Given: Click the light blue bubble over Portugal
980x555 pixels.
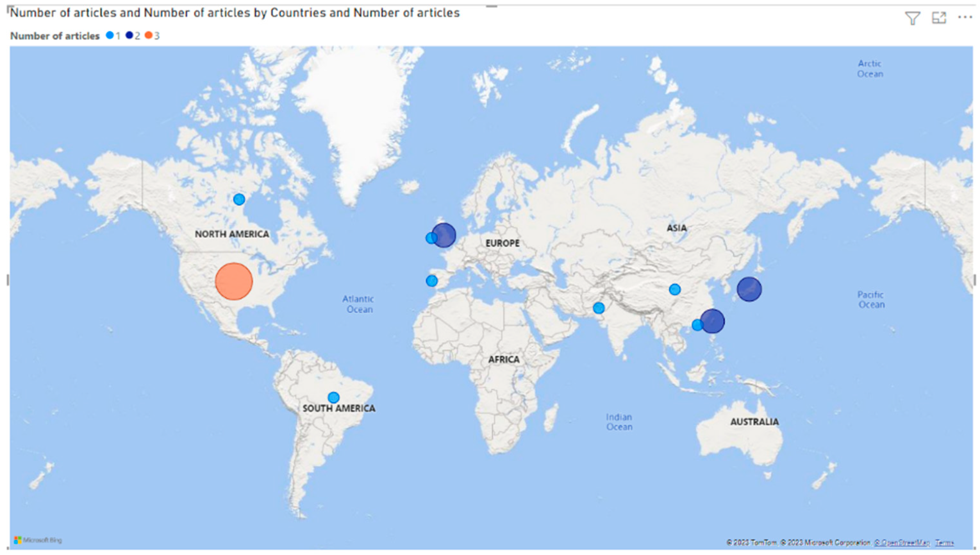Looking at the screenshot, I should tap(431, 281).
